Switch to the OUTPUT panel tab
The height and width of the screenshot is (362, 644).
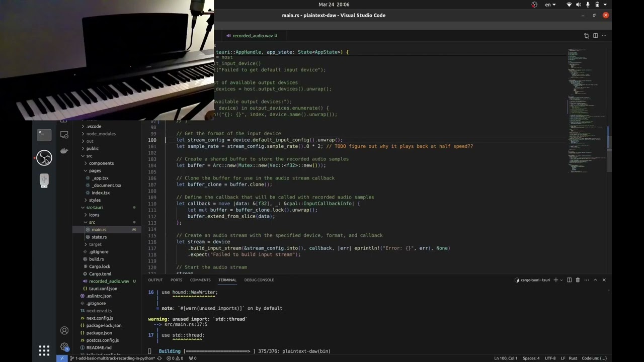click(x=155, y=280)
